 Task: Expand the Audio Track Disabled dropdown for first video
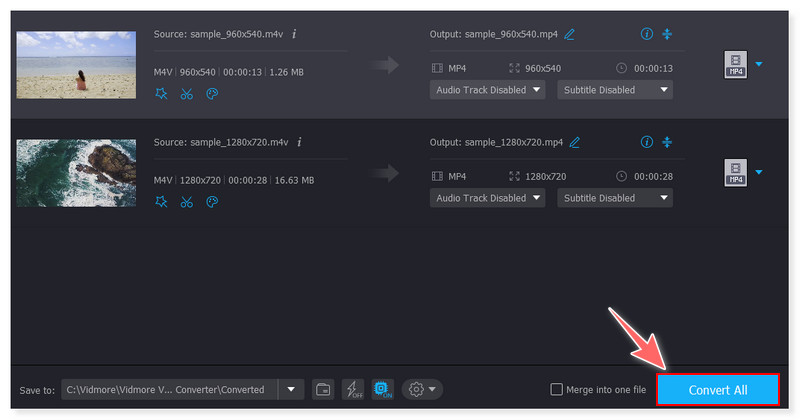[487, 90]
